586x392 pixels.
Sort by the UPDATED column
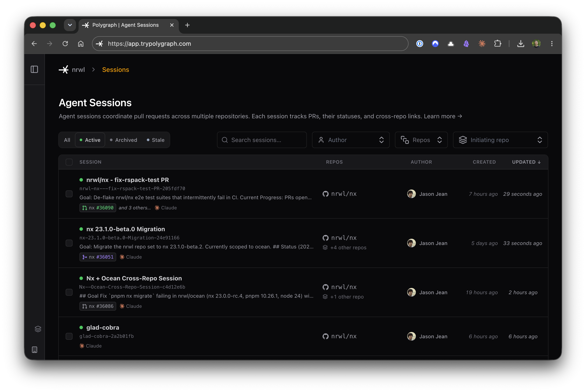tap(526, 162)
